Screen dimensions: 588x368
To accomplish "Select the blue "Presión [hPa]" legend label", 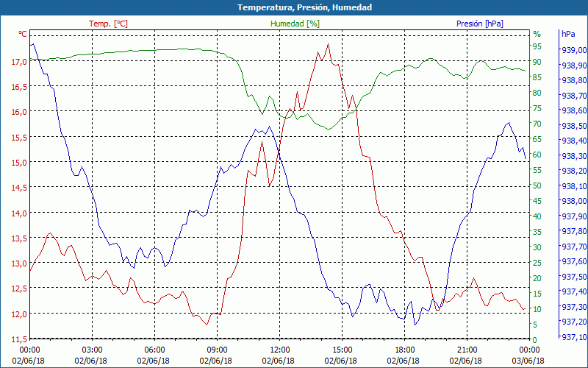I will click(x=480, y=24).
